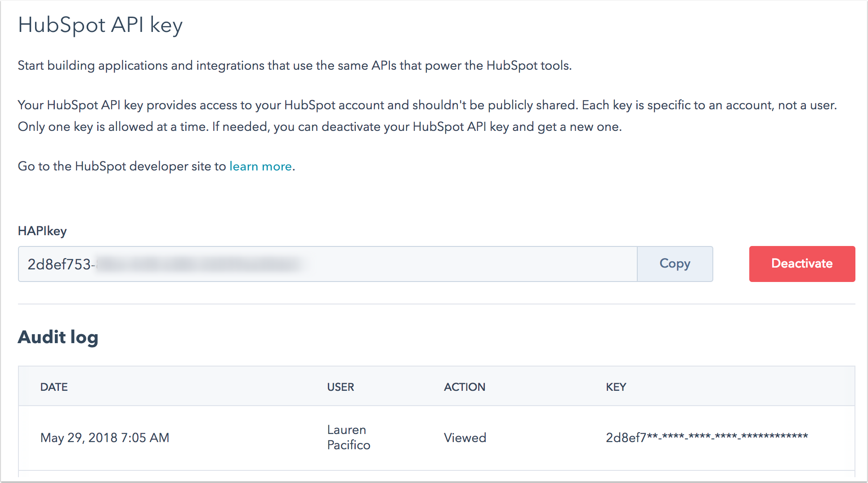Viewport: 868px width, 483px height.
Task: Copy the HAPIkey value
Action: [675, 264]
